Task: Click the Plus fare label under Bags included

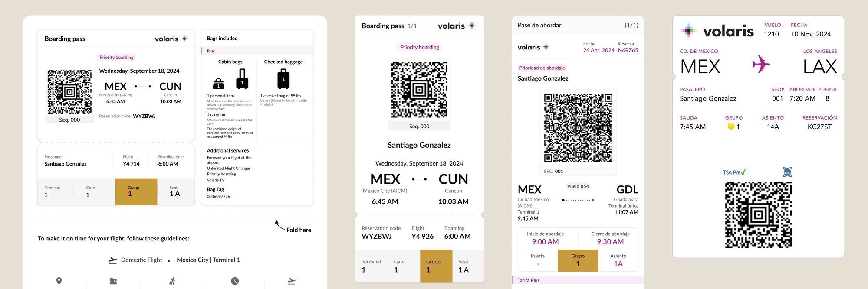Action: (x=211, y=51)
